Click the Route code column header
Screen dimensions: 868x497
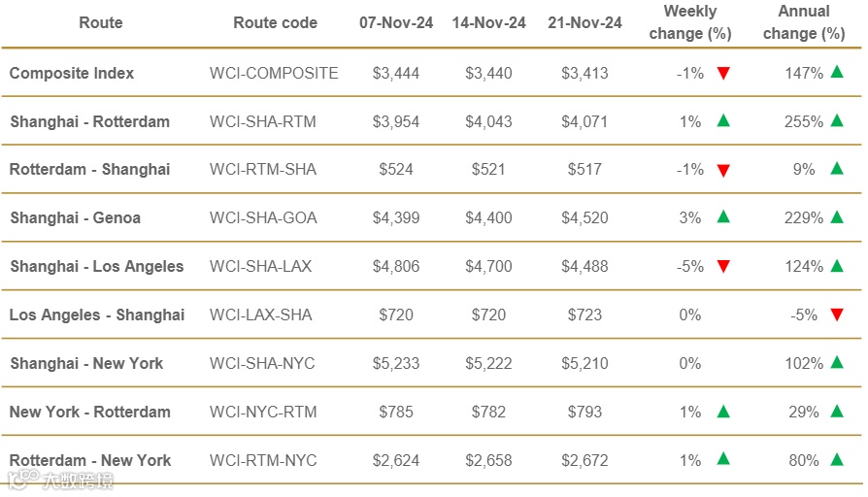click(275, 22)
